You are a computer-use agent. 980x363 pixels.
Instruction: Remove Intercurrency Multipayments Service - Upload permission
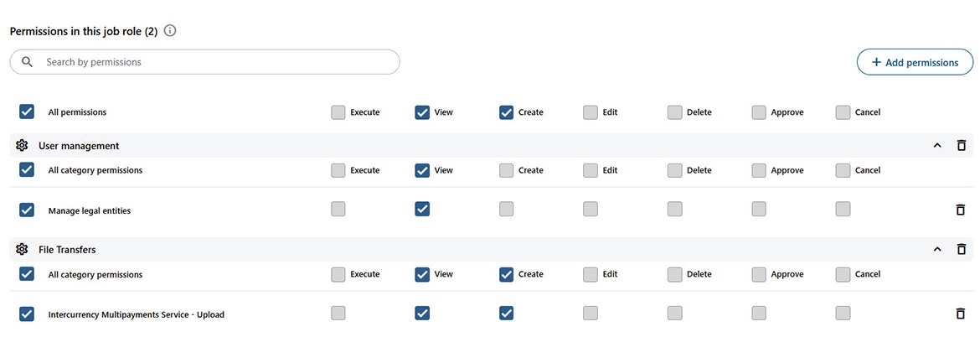(961, 314)
